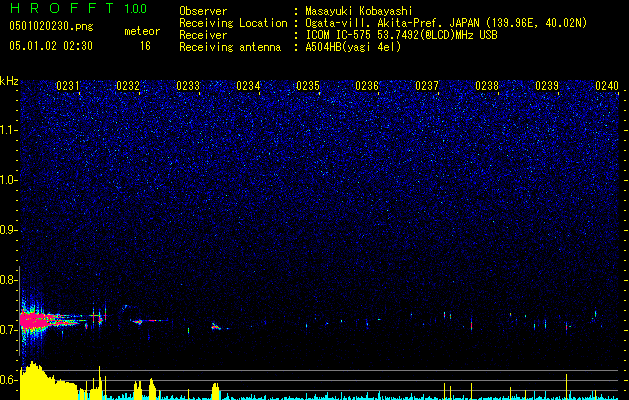The width and height of the screenshot is (629, 400).
Task: Click the A504HB(yagi 4el) antenna text
Action: tap(353, 47)
